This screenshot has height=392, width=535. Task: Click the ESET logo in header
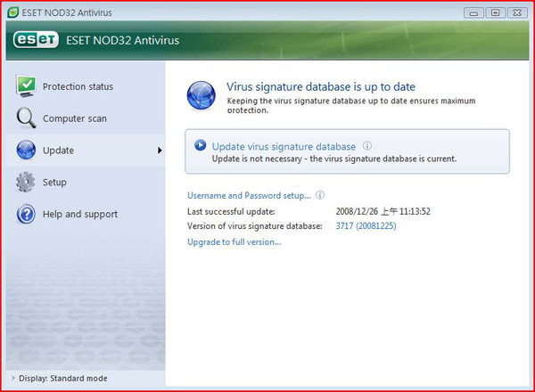click(36, 40)
